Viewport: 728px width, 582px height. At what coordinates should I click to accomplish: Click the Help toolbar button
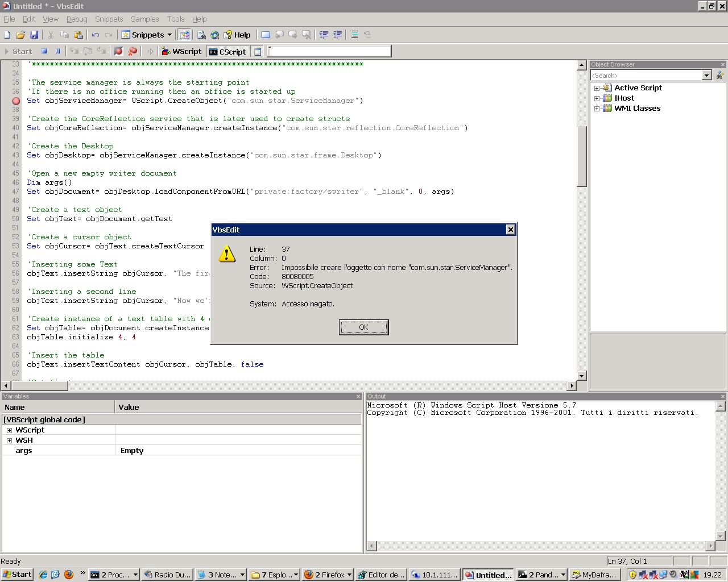(x=237, y=35)
